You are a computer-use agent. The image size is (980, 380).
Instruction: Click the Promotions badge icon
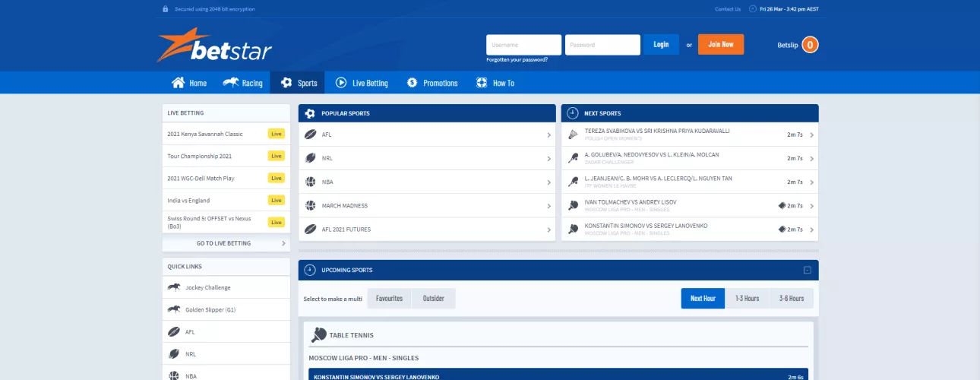(412, 83)
